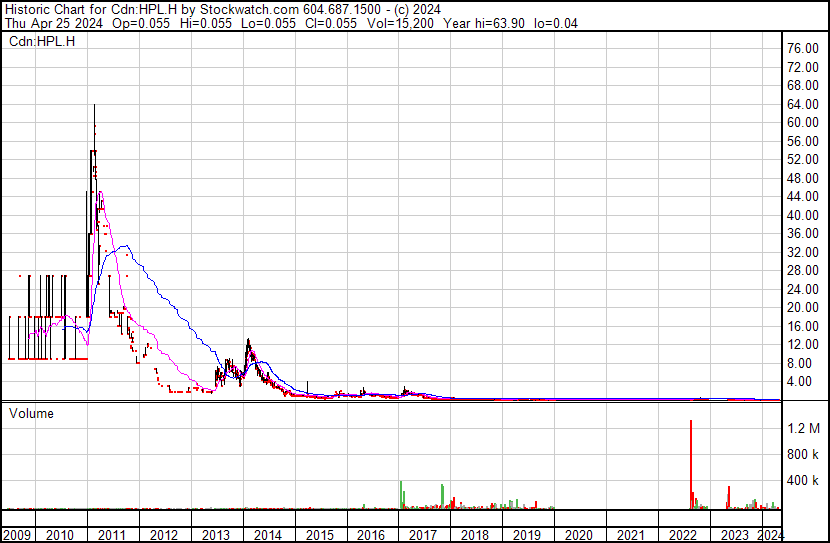
Task: Click the 12.00 price axis label
Action: pos(803,345)
